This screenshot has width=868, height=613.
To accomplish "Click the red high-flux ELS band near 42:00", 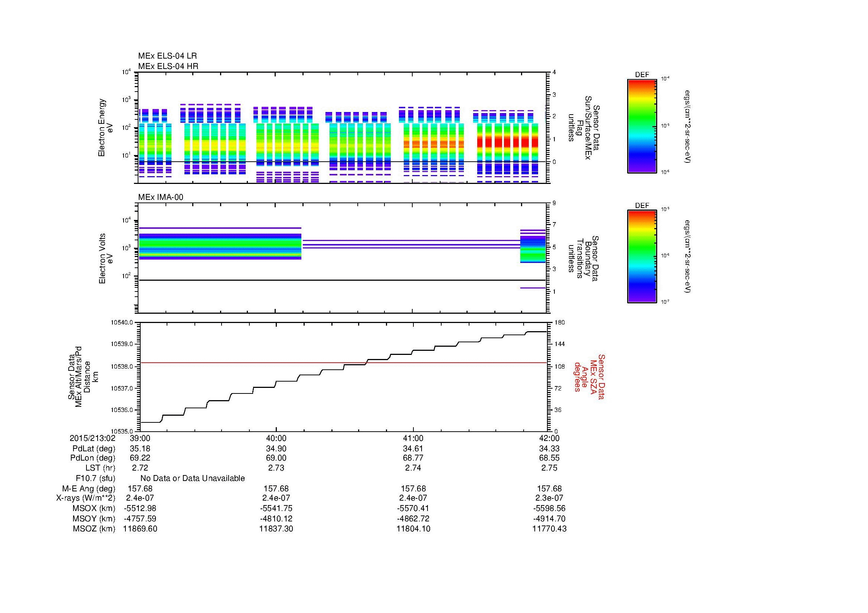I will click(x=507, y=142).
